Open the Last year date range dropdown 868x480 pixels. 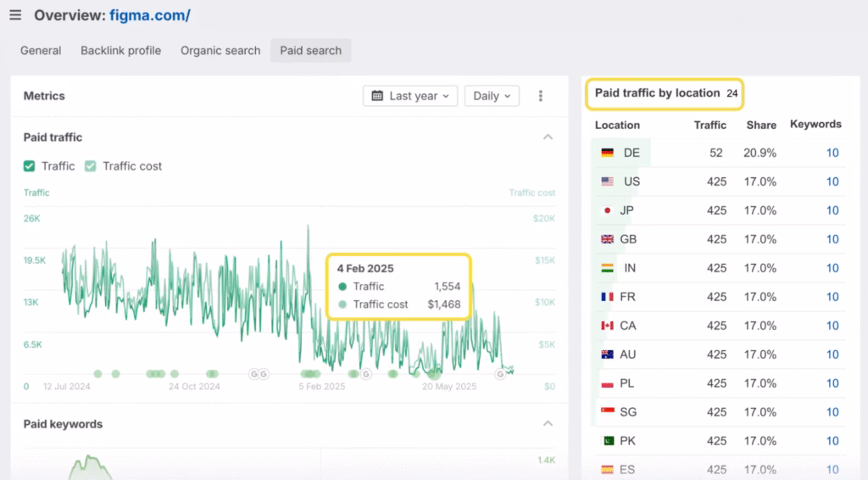pyautogui.click(x=411, y=96)
